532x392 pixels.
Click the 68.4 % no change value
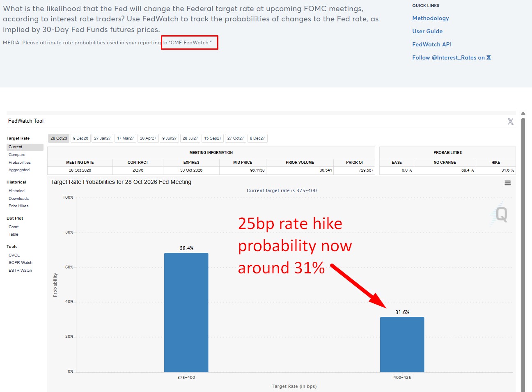(x=445, y=170)
